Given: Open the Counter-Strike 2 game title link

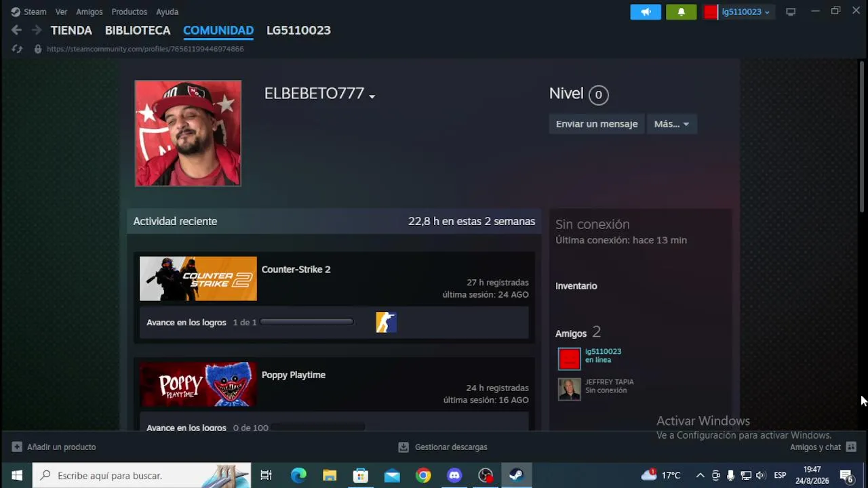Looking at the screenshot, I should pos(296,270).
